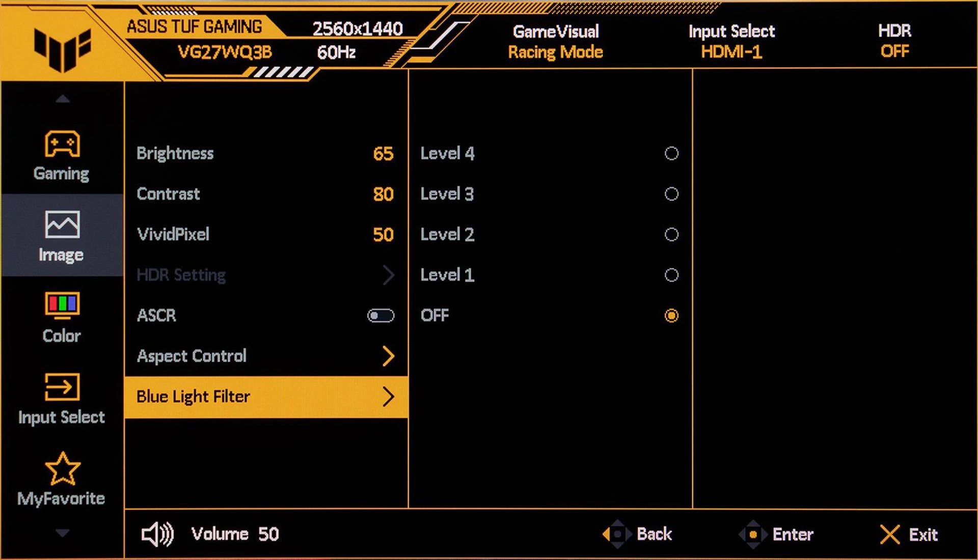Viewport: 978px width, 560px height.
Task: Expand the HDR Setting chevron
Action: [388, 275]
